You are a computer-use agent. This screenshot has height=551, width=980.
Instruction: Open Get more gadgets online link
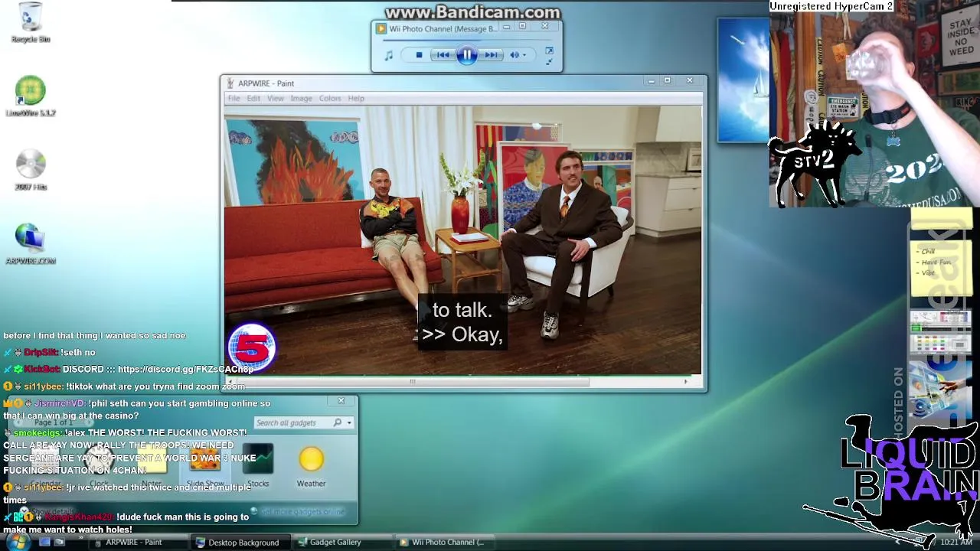[299, 511]
